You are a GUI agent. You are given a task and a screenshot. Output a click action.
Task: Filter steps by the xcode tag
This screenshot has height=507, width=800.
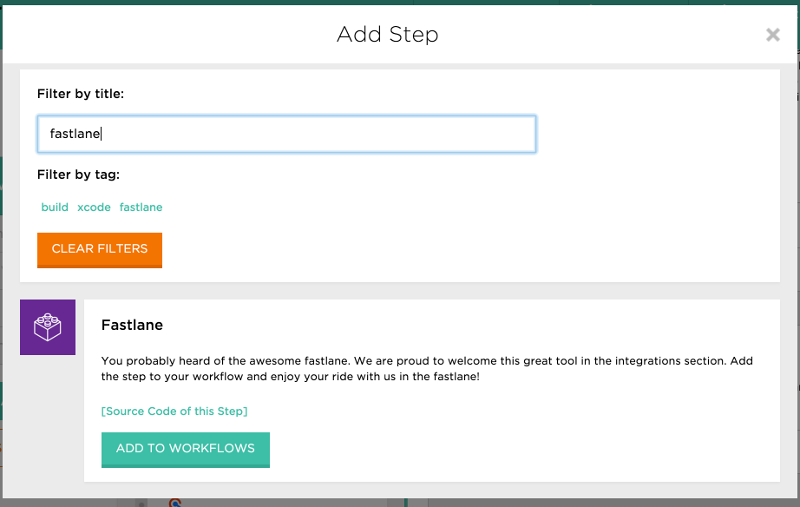point(94,207)
